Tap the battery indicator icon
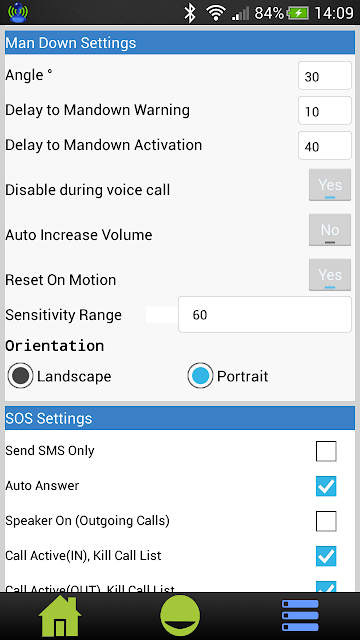The image size is (360, 640). click(x=298, y=13)
